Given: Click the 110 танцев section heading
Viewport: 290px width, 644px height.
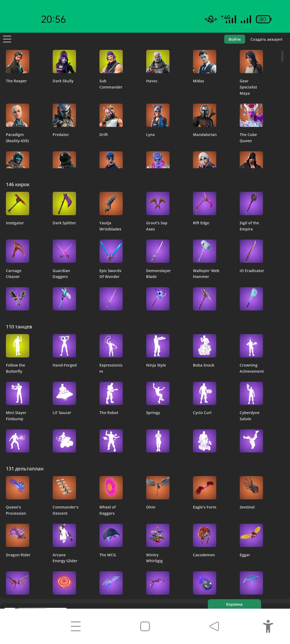Looking at the screenshot, I should point(19,327).
